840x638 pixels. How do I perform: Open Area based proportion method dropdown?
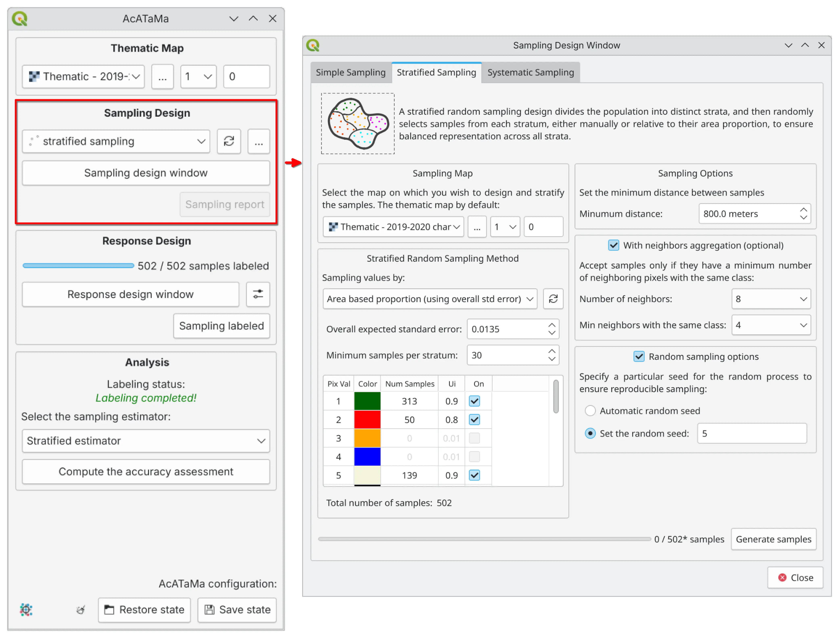click(429, 299)
